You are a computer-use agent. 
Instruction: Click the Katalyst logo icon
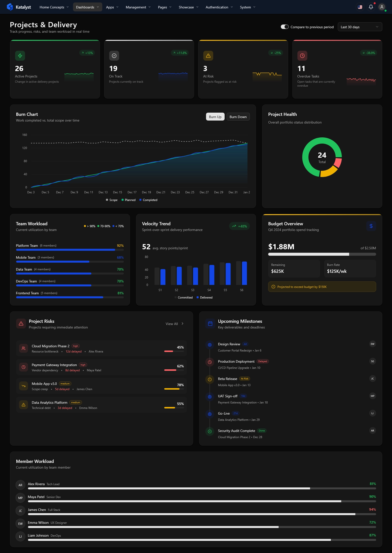(x=10, y=7)
